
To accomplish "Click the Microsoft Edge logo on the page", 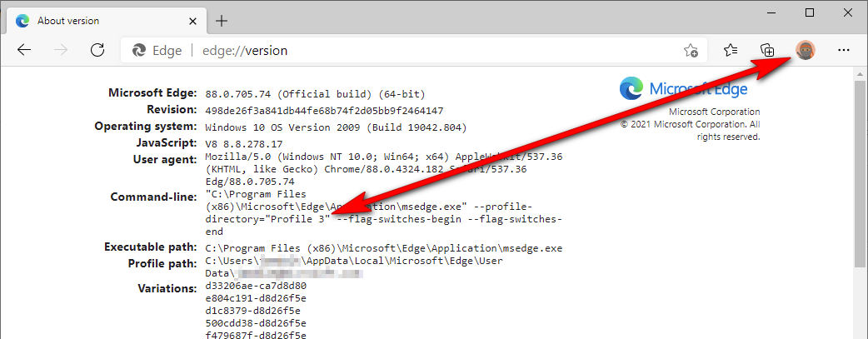I will [683, 88].
